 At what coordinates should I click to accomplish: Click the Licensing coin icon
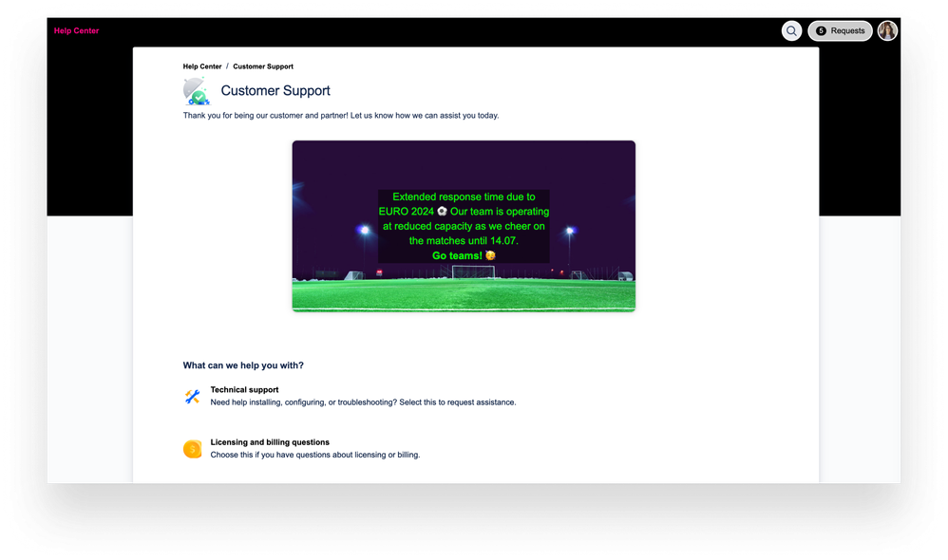tap(192, 449)
